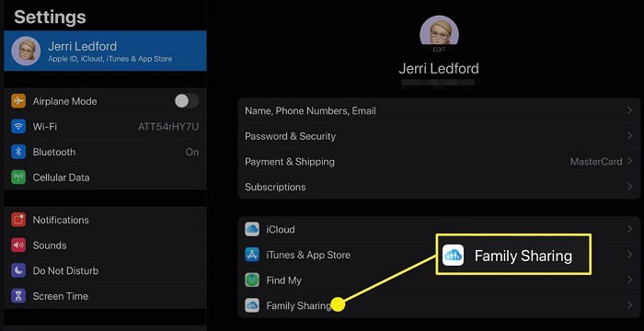The image size is (644, 331).
Task: Open Payment & Shipping
Action: (439, 162)
